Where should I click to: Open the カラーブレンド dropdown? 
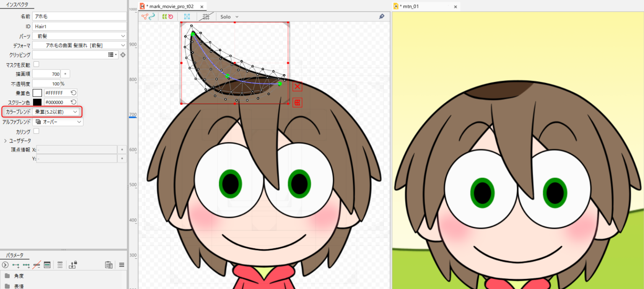coord(57,112)
